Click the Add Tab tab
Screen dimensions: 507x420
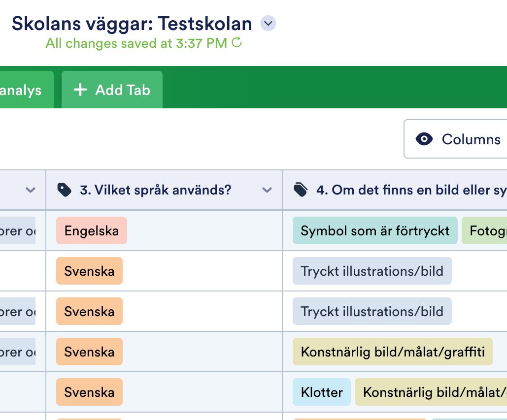(112, 90)
